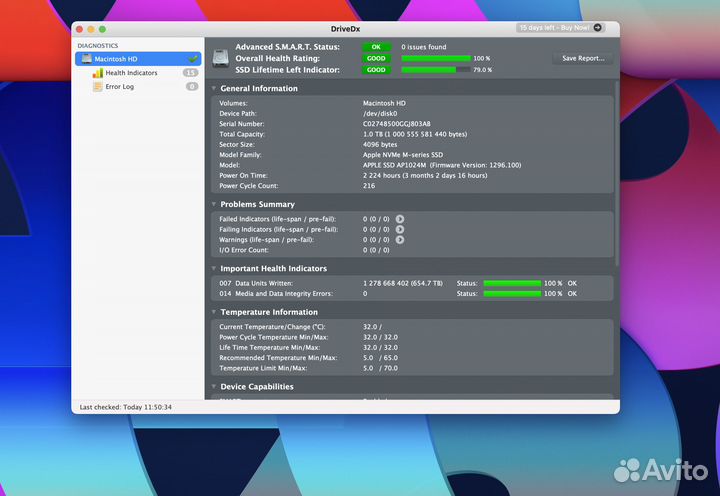Click Recommended Temperature Min/Max label

pos(278,358)
